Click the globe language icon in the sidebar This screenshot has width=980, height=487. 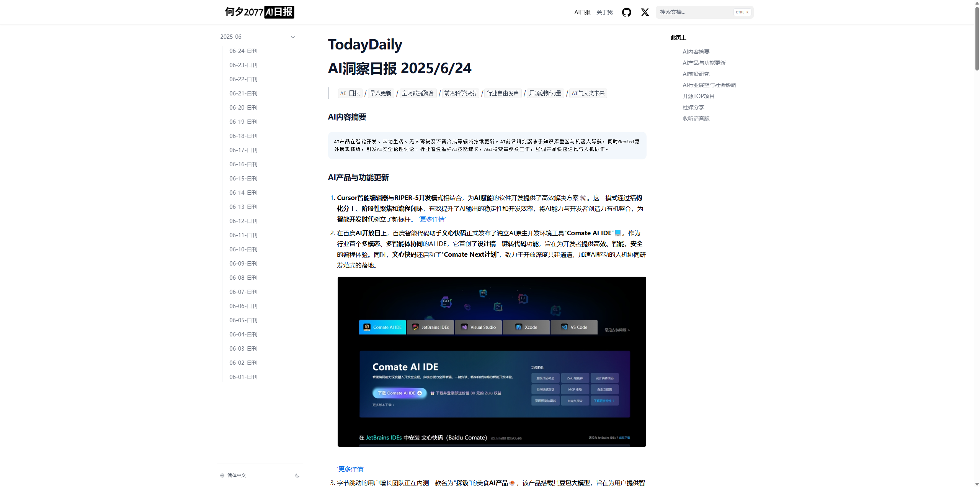tap(222, 475)
